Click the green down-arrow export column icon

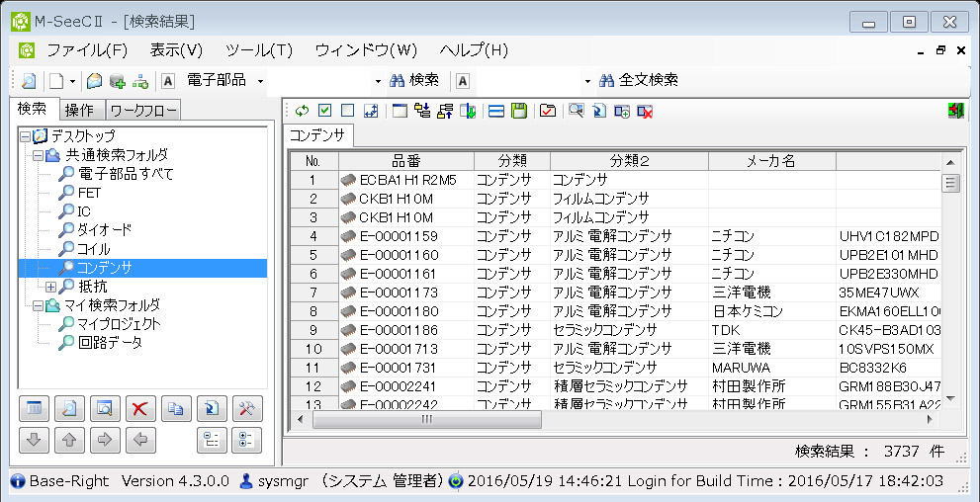[468, 111]
